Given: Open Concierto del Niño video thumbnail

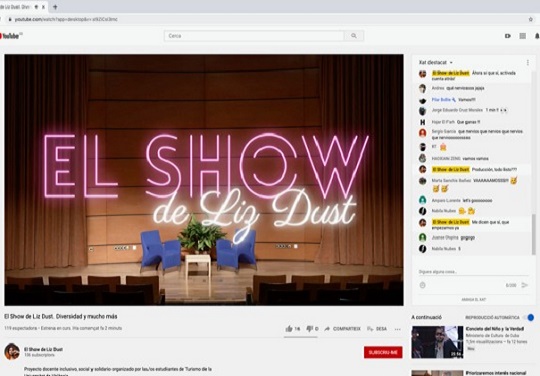Looking at the screenshot, I should 437,342.
